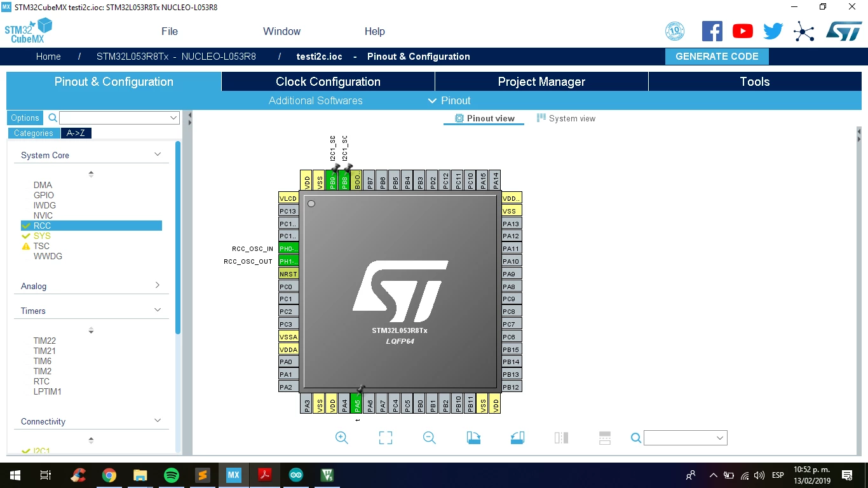This screenshot has height=488, width=868.
Task: Expand the Analog category
Action: tap(158, 285)
